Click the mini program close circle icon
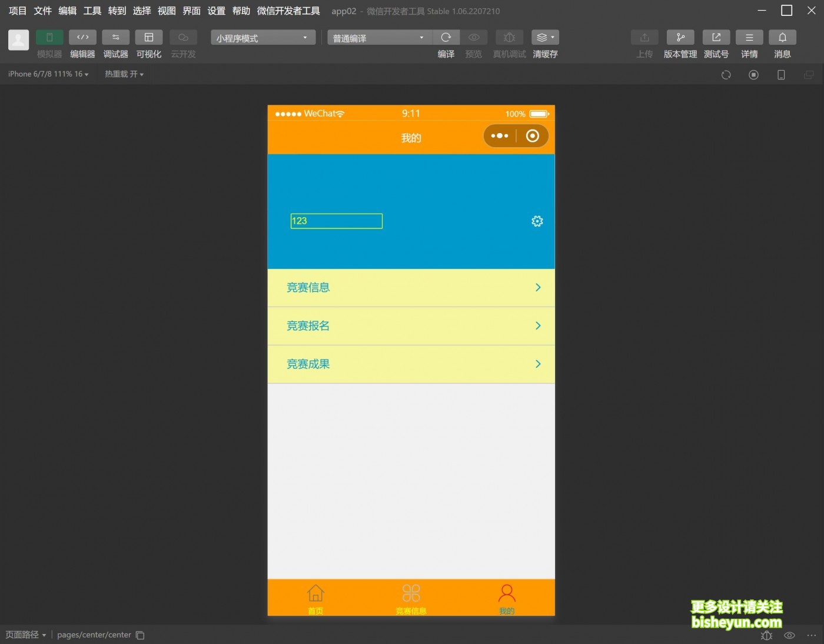Viewport: 824px width, 644px height. point(532,136)
